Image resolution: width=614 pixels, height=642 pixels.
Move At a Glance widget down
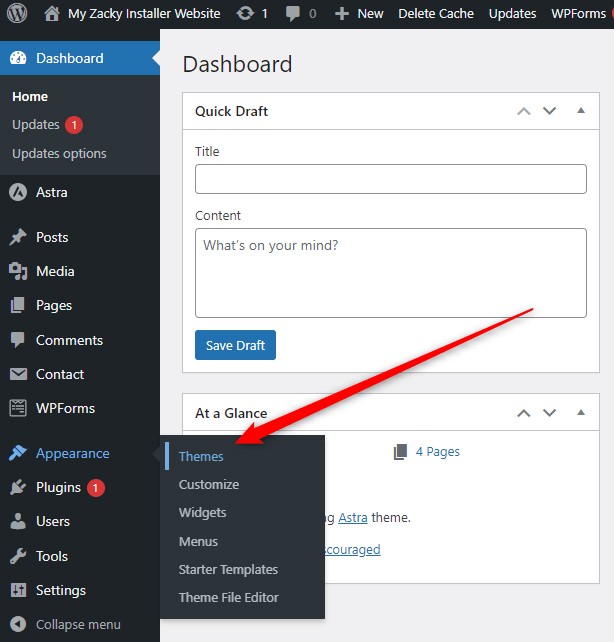click(549, 413)
